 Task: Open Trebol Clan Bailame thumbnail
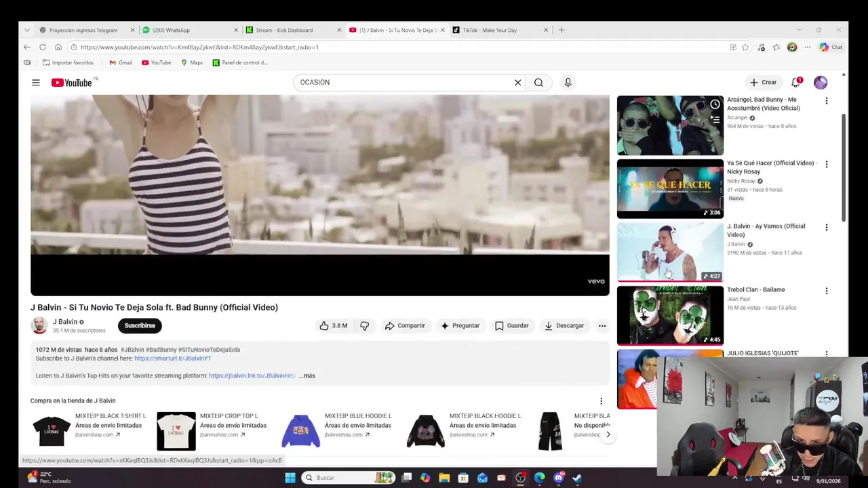pos(670,316)
